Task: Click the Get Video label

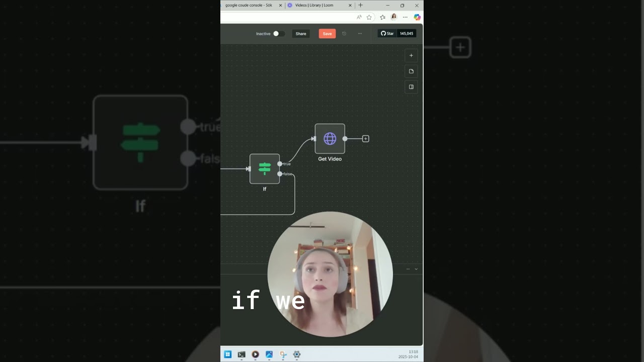Action: 330,159
